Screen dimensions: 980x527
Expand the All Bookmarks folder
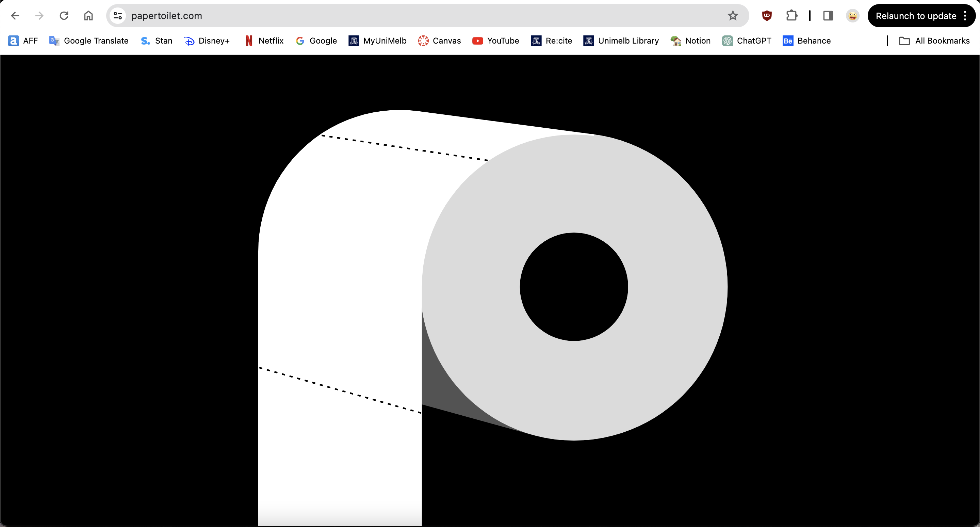pos(934,41)
